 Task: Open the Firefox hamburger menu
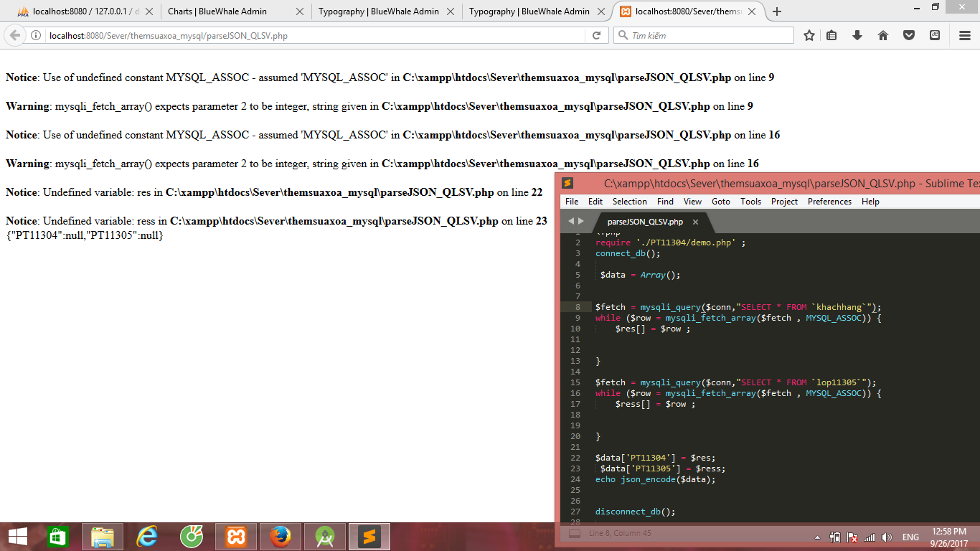click(965, 35)
